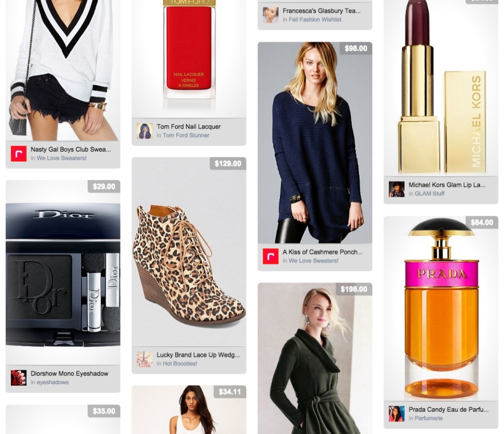Click the red nails avatar beside Diorshow Mono Eyeshadow
This screenshot has height=434, width=504.
point(19,378)
